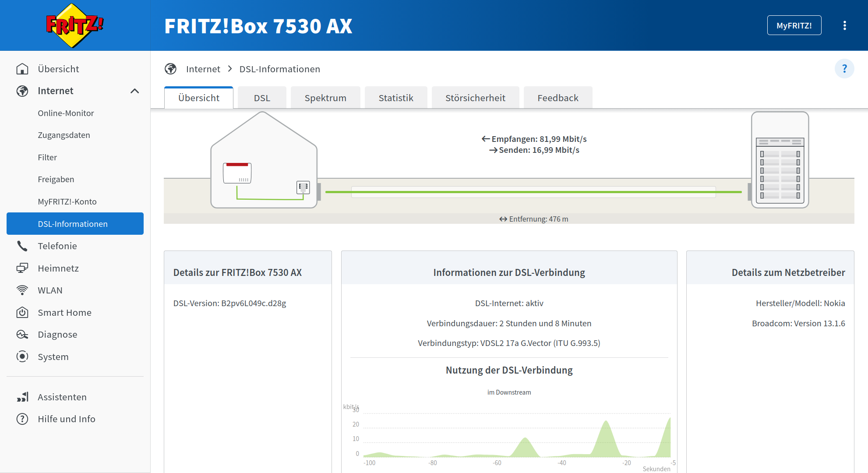Screen dimensions: 868x473
Task: Click the Verbindungstyp VDSL2 line
Action: (x=509, y=343)
